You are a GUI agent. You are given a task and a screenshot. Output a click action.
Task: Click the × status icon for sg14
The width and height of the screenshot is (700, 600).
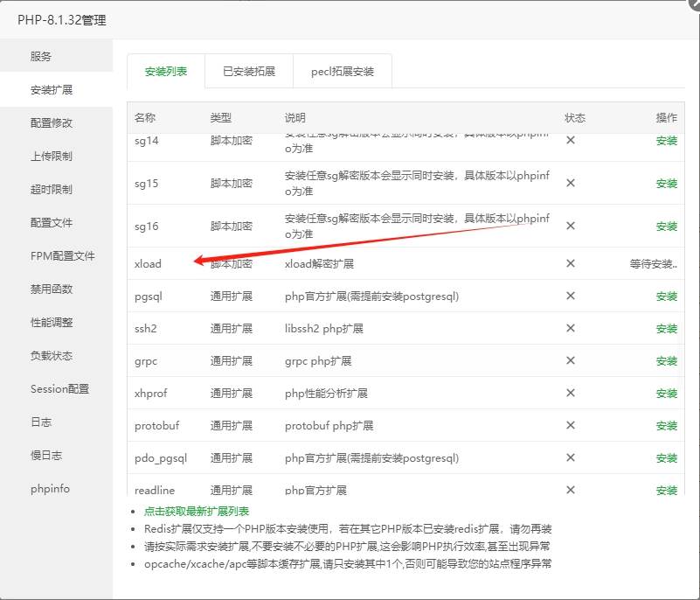click(x=570, y=140)
